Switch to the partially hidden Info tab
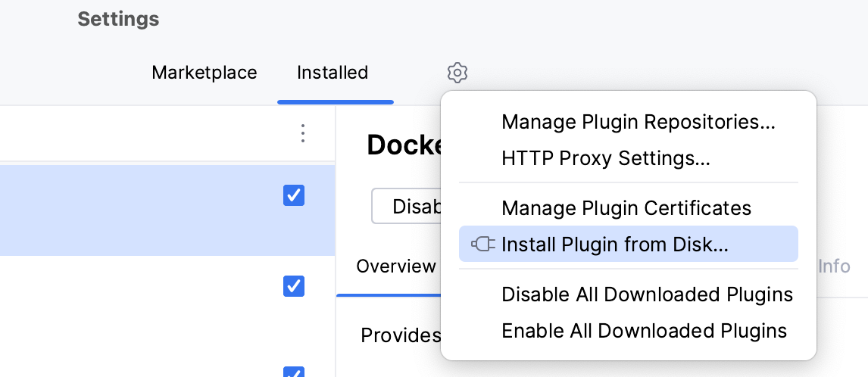 (x=834, y=266)
